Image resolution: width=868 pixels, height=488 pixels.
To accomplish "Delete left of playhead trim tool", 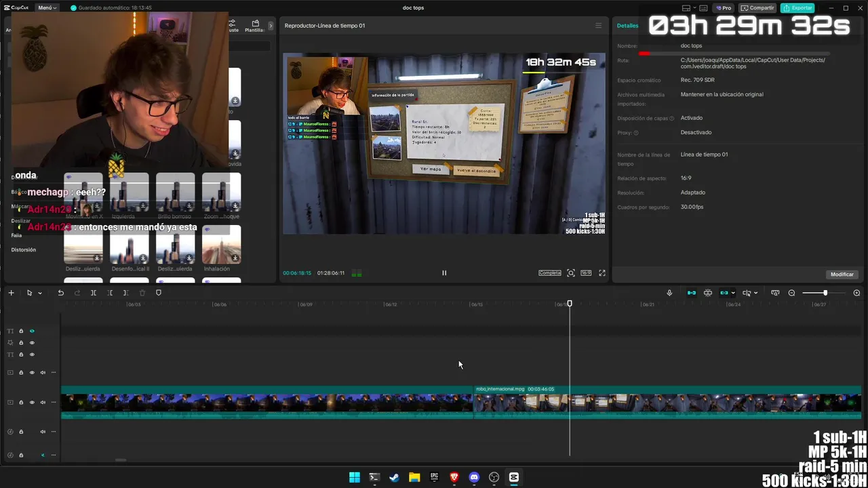I will [x=110, y=293].
